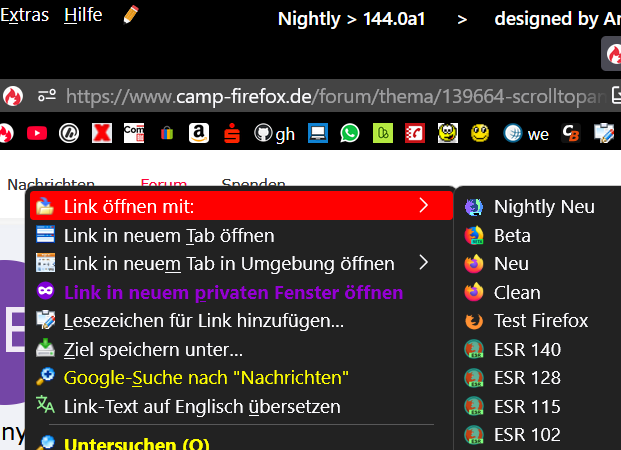Open link with ESR 115
The width and height of the screenshot is (621, 450).
tap(539, 406)
